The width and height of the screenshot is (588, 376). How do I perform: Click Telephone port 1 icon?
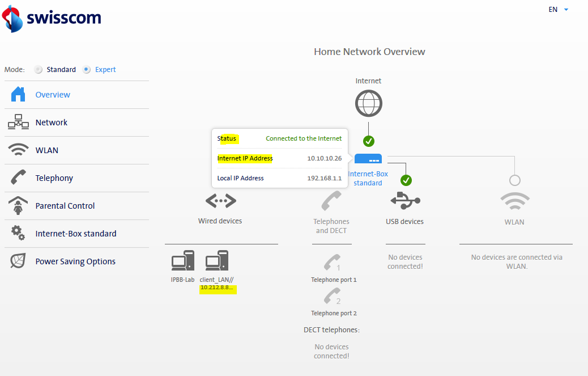[x=333, y=263]
